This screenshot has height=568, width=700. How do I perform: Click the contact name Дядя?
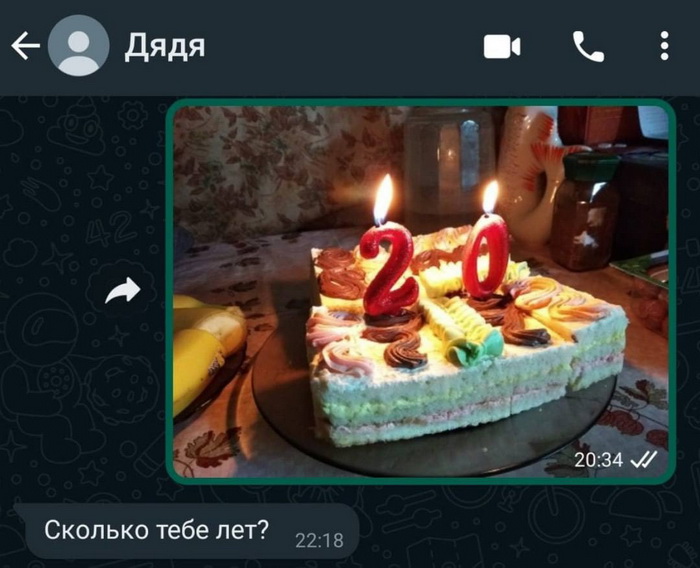click(165, 46)
